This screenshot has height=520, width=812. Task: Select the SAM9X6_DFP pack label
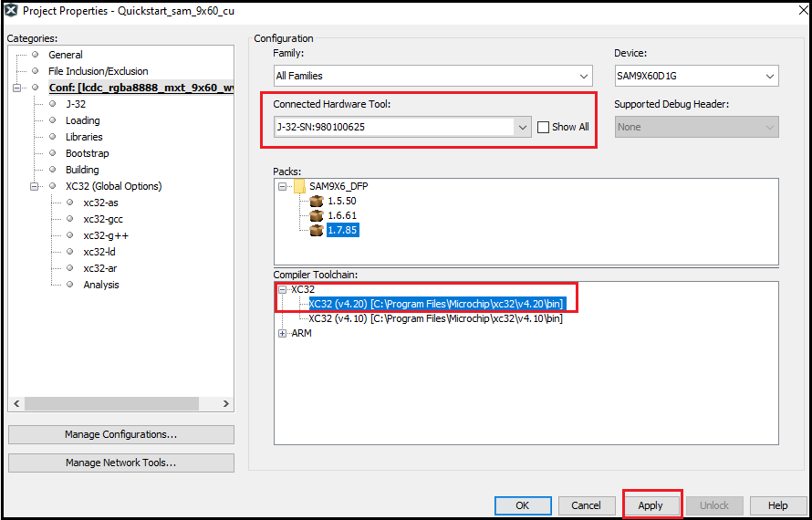pos(338,186)
